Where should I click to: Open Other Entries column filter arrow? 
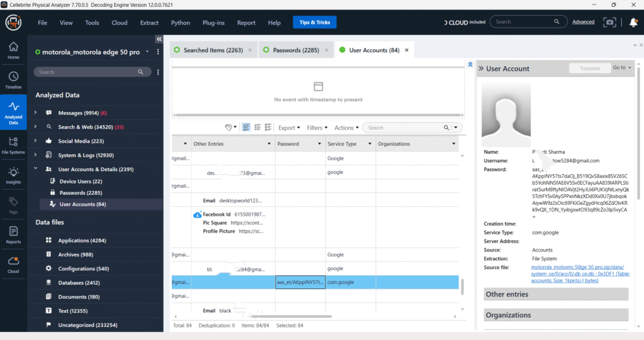[x=269, y=144]
